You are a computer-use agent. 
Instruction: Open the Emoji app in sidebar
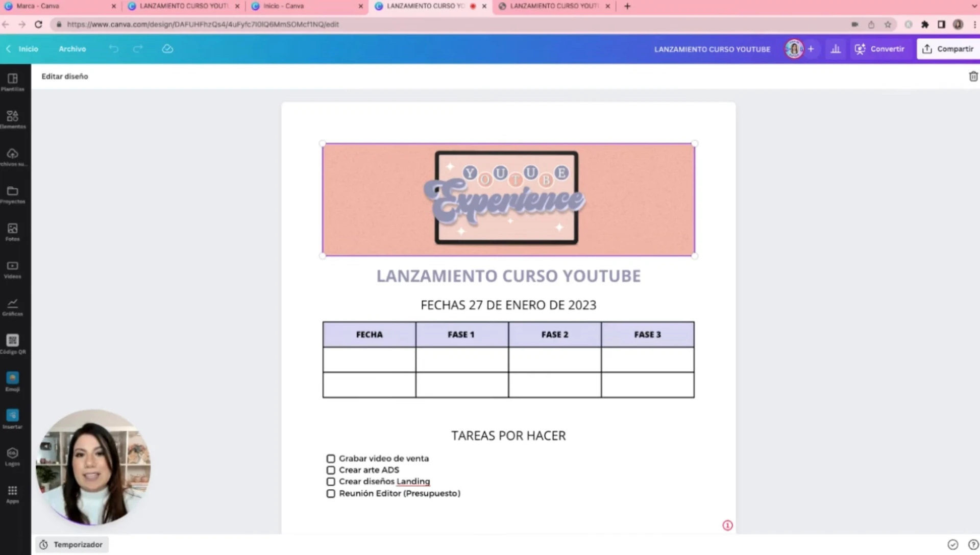tap(13, 382)
